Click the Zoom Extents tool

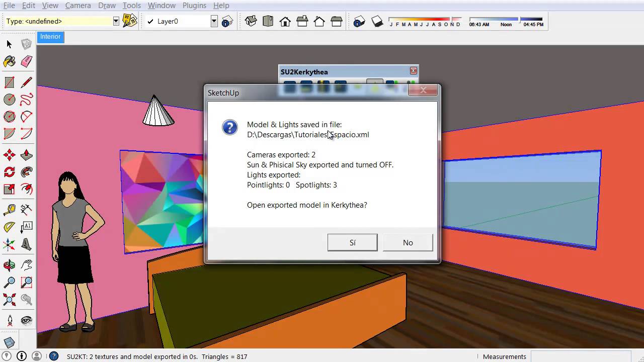tap(9, 300)
